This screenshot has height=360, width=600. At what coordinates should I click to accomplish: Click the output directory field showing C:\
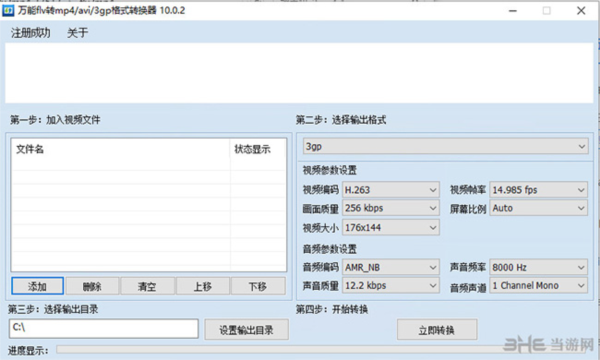pos(104,329)
